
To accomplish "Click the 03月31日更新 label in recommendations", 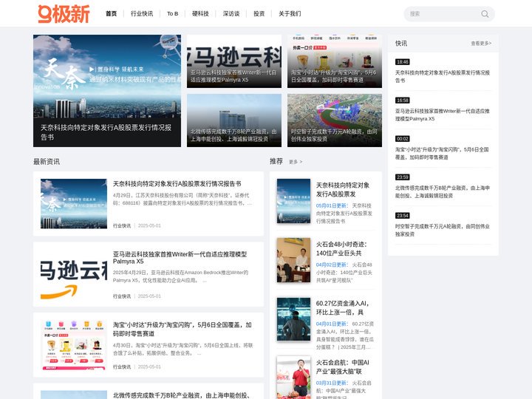I will pos(332,383).
